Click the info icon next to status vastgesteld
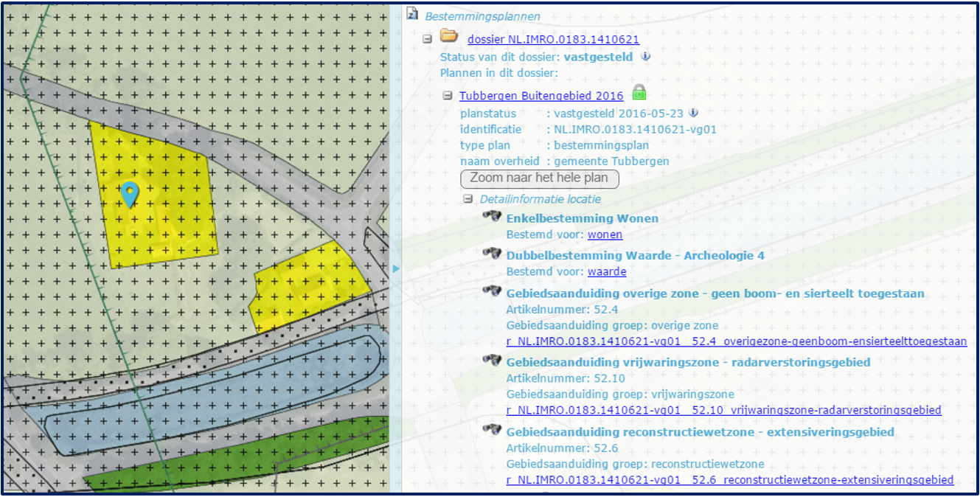The image size is (980, 497). (645, 56)
